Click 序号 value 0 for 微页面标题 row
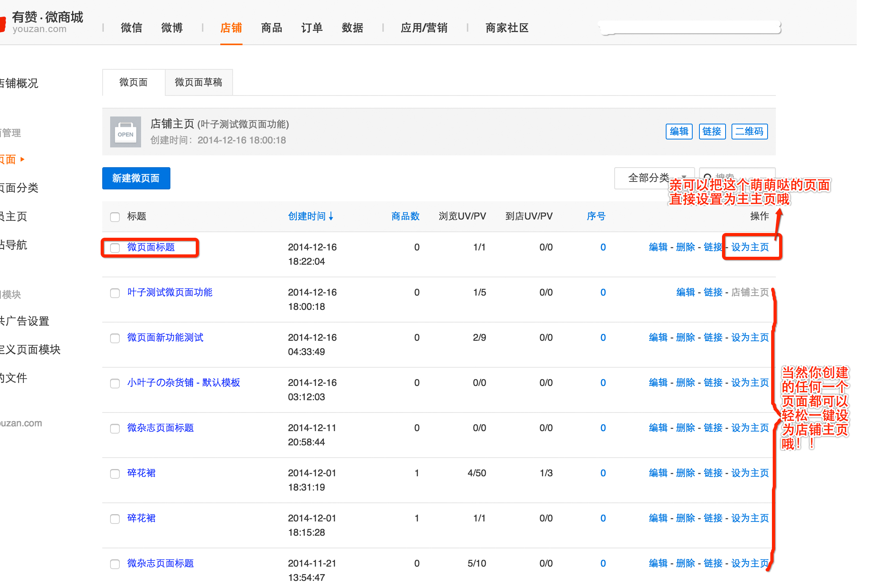 tap(603, 247)
